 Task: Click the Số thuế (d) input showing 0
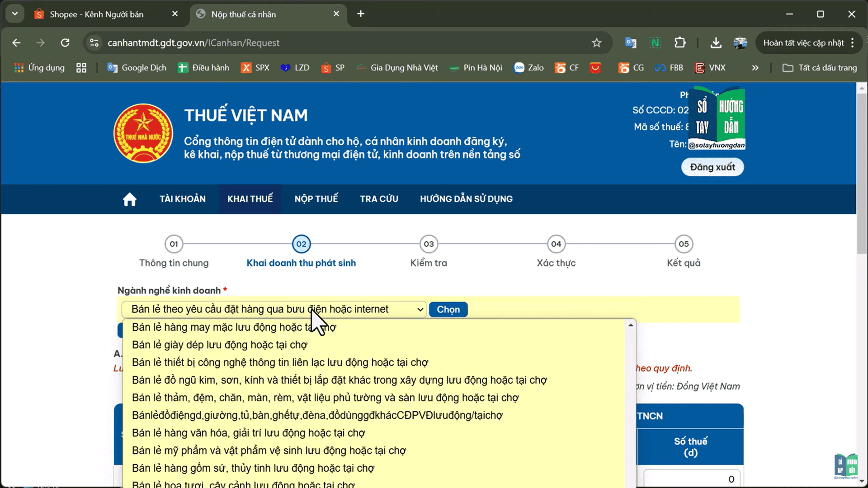coord(691,479)
